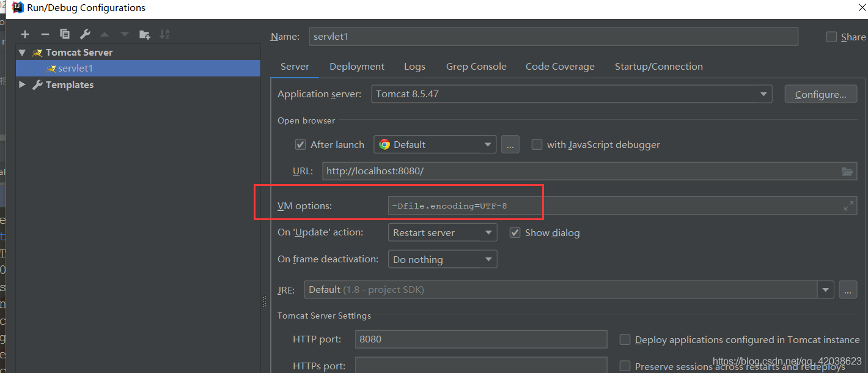Image resolution: width=868 pixels, height=373 pixels.
Task: Click ellipsis button next to browser dropdown
Action: tap(510, 145)
